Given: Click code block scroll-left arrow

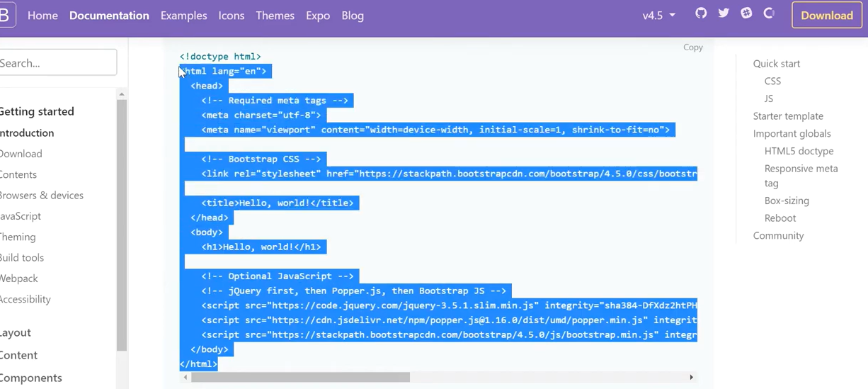Looking at the screenshot, I should [185, 377].
